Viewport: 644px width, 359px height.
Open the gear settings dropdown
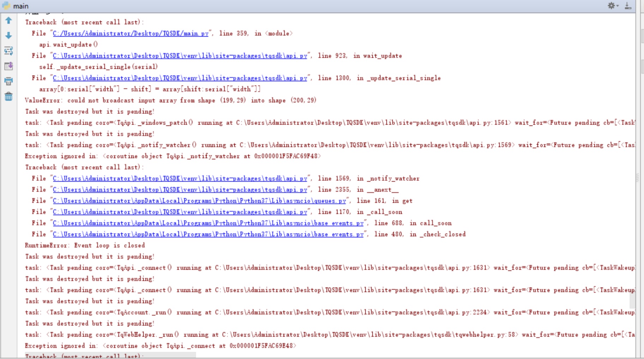(x=613, y=6)
